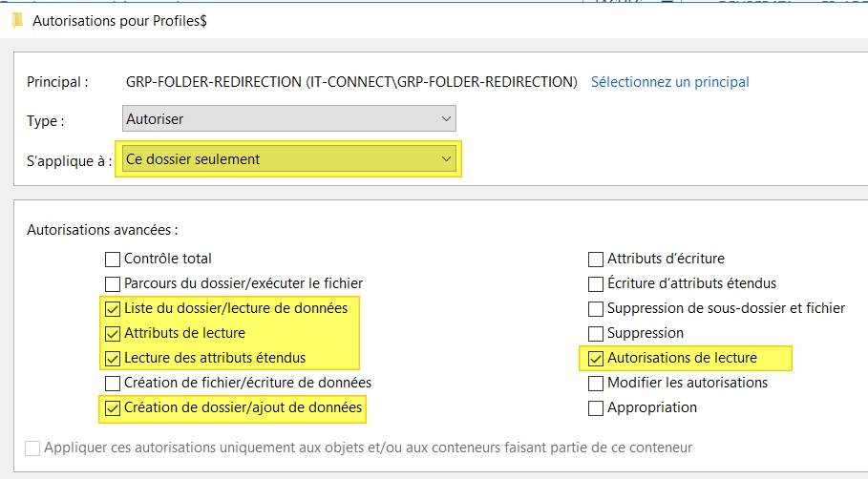This screenshot has width=868, height=479.
Task: Tick the 'Appropriation' checkbox
Action: (x=596, y=407)
